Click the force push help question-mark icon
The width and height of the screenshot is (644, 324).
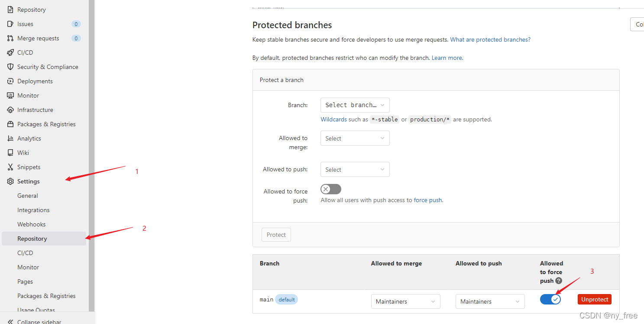[559, 281]
